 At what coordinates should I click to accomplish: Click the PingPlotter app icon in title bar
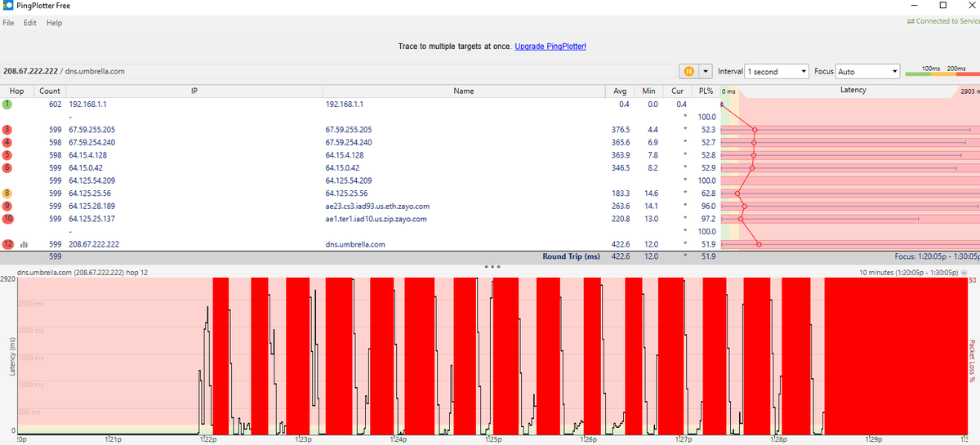pos(7,6)
